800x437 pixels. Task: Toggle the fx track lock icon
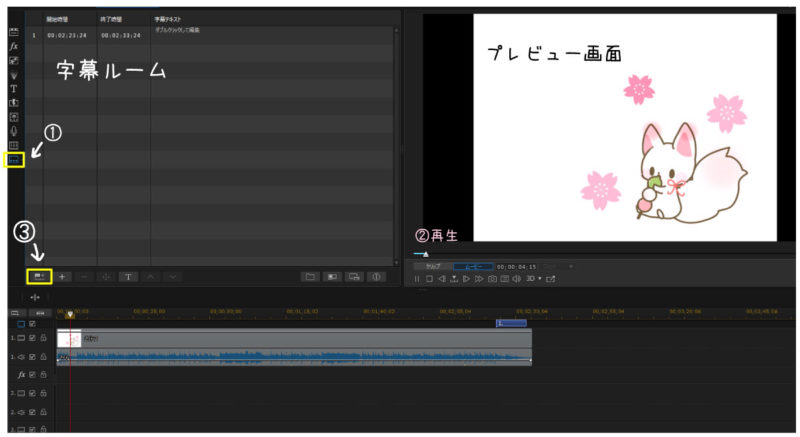(43, 374)
